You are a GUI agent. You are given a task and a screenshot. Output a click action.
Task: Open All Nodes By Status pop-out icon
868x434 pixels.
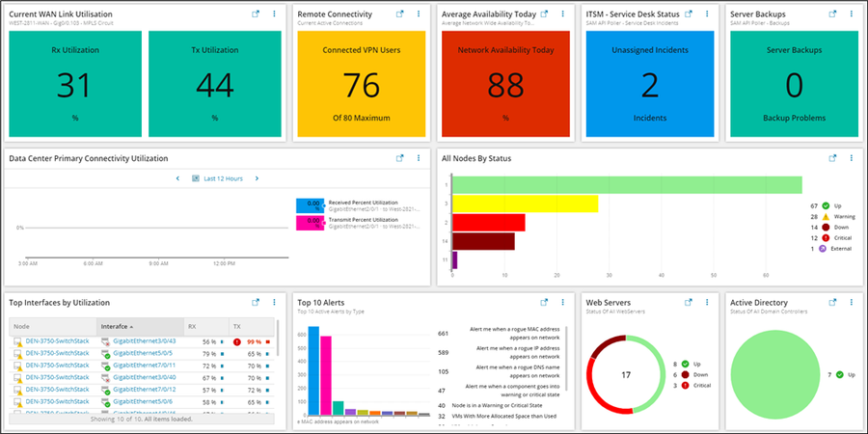click(832, 158)
